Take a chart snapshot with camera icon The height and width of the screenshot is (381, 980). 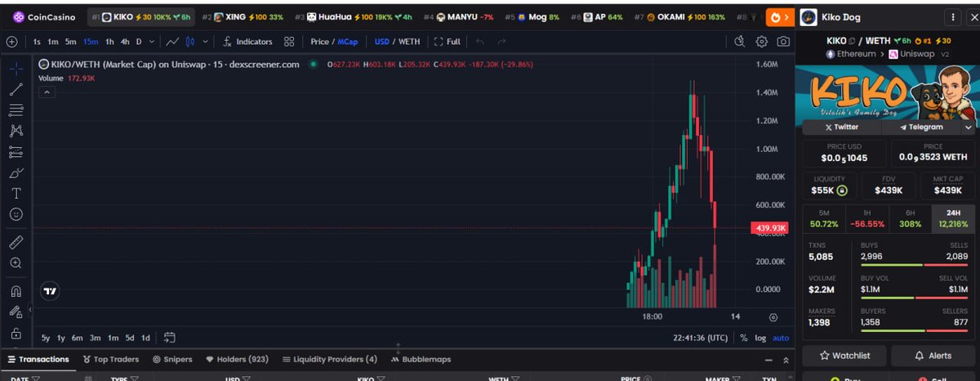pos(783,42)
